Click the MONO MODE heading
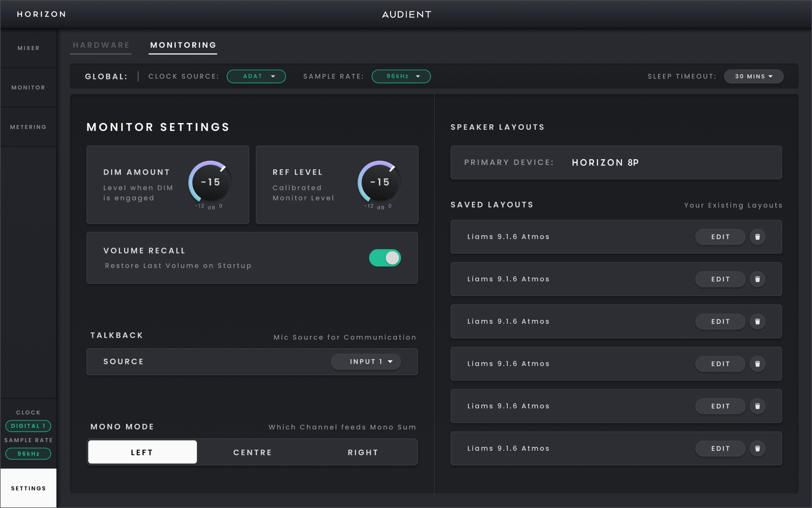 (122, 427)
